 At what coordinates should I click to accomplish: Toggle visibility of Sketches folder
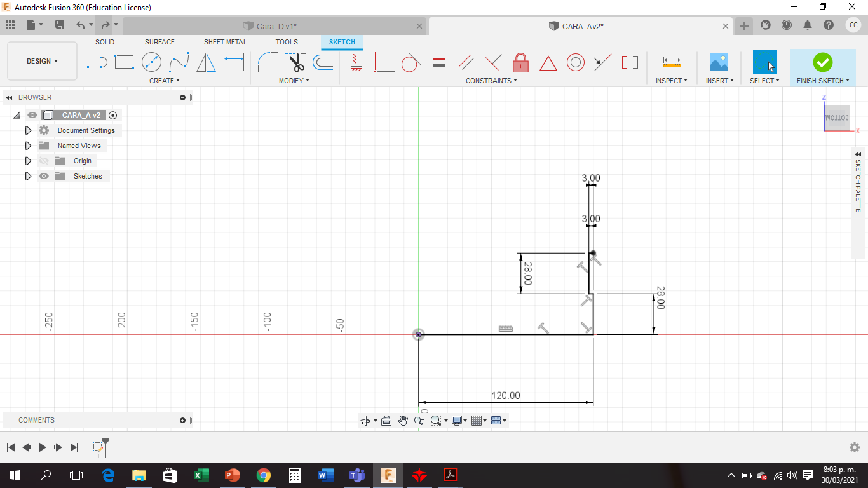coord(44,176)
